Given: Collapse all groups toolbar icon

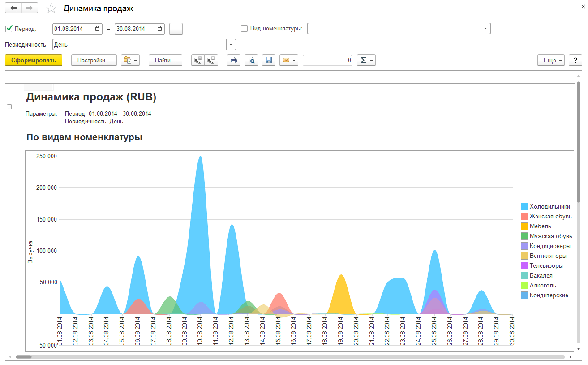Looking at the screenshot, I should click(x=198, y=61).
